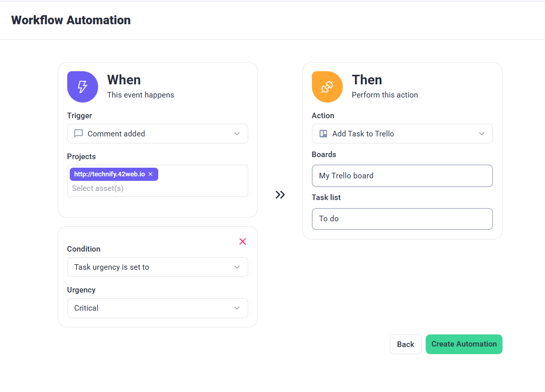The image size is (545, 392).
Task: Open the Action dropdown chevron
Action: [x=482, y=134]
